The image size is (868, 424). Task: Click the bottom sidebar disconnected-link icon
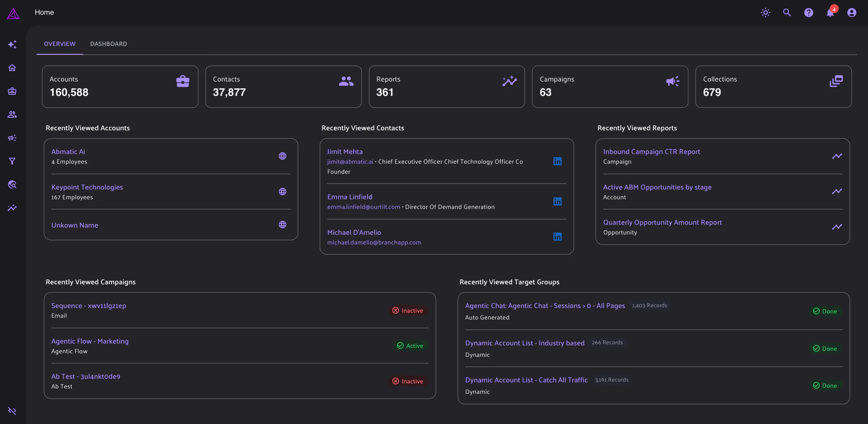(x=12, y=411)
